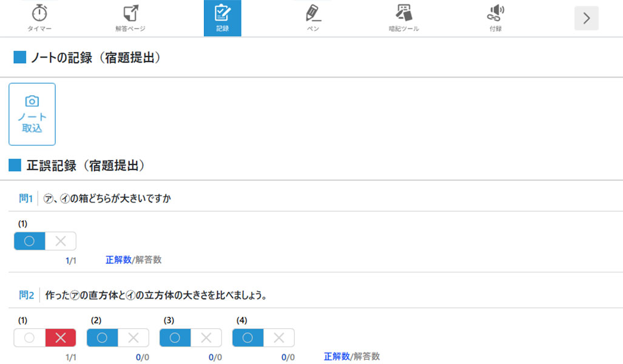Toggle 問2 (4) correct circle button

pyautogui.click(x=248, y=338)
